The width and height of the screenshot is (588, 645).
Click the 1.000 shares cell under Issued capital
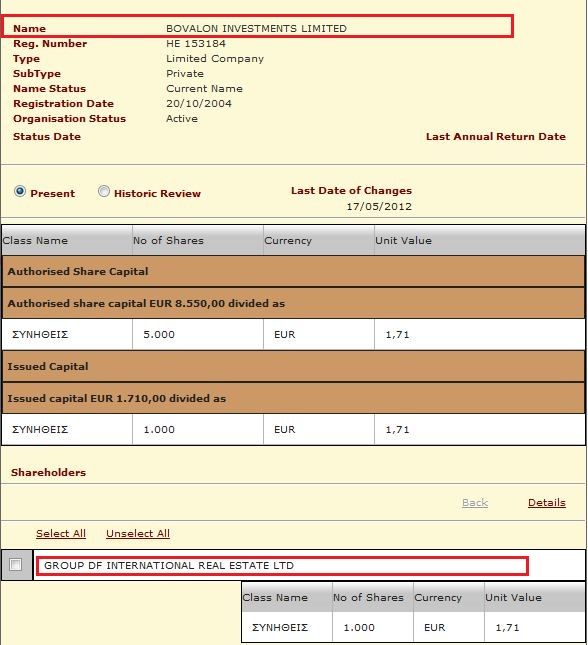[x=198, y=429]
